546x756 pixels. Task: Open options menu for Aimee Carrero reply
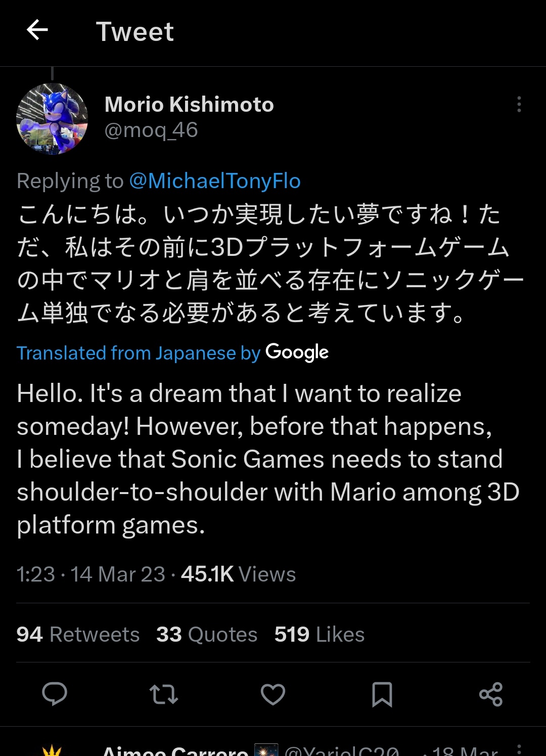tap(519, 750)
